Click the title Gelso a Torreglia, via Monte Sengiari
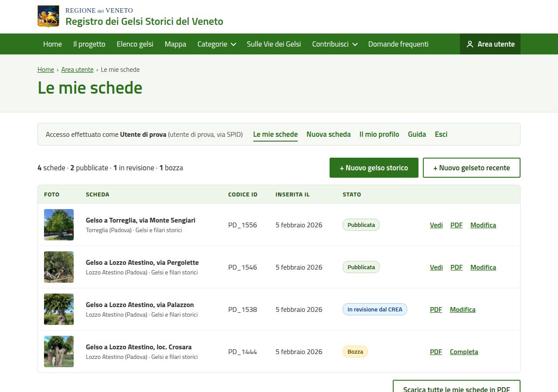The height and width of the screenshot is (392, 558). tap(140, 220)
